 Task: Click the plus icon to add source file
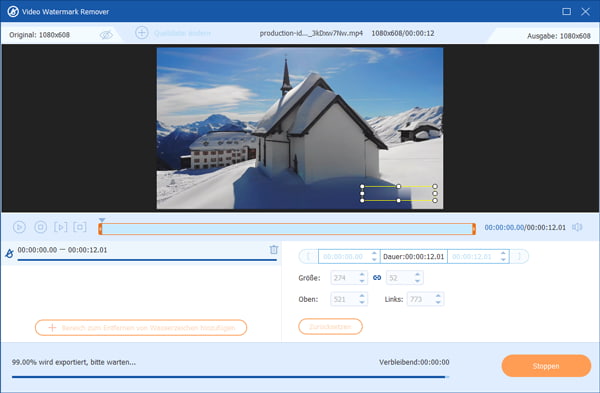(142, 33)
